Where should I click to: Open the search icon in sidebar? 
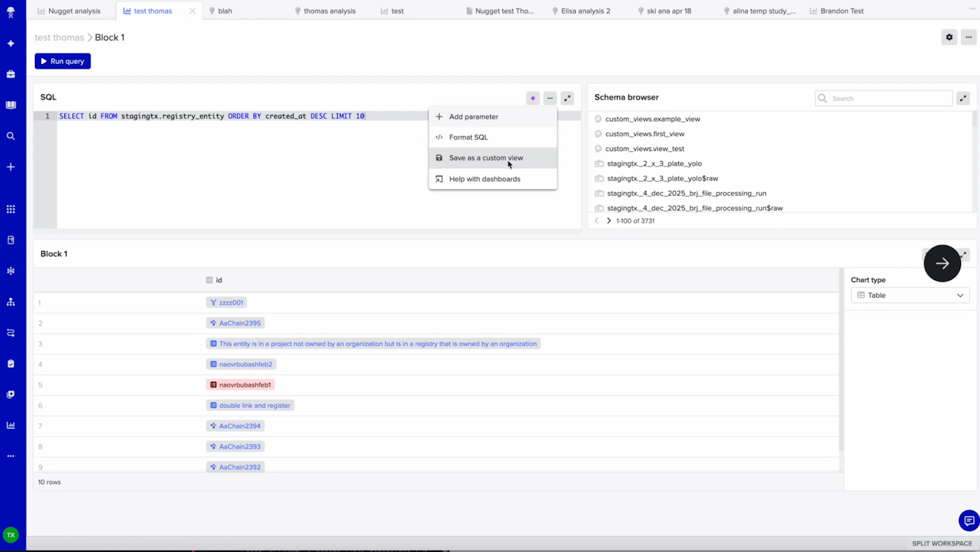click(x=10, y=136)
